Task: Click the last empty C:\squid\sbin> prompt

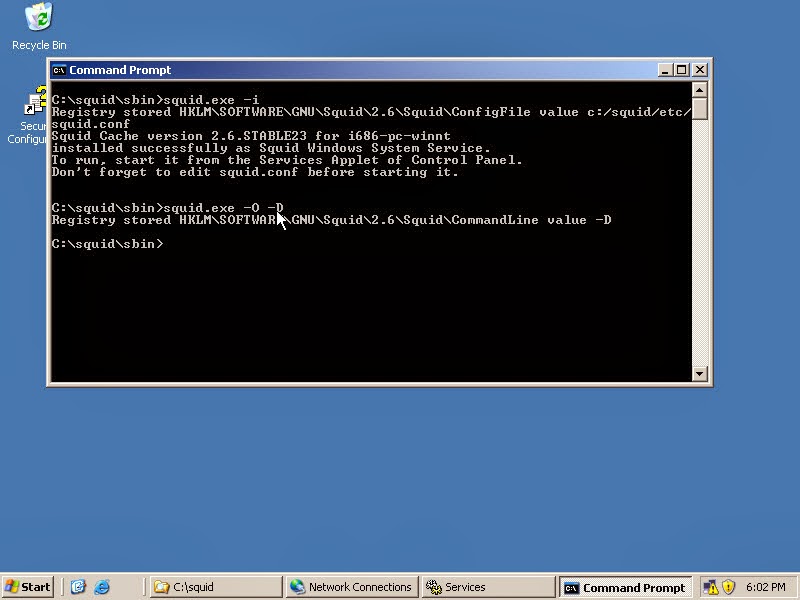Action: [107, 244]
